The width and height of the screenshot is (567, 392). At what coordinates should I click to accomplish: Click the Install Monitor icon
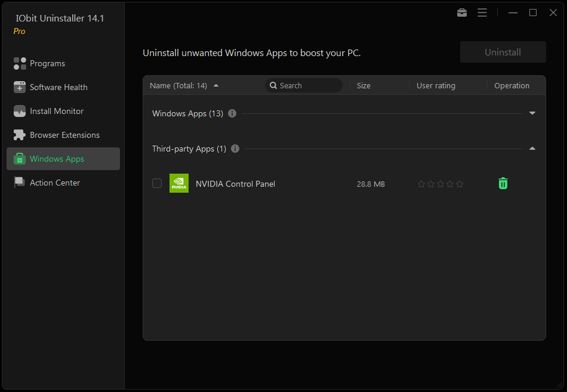[x=20, y=111]
